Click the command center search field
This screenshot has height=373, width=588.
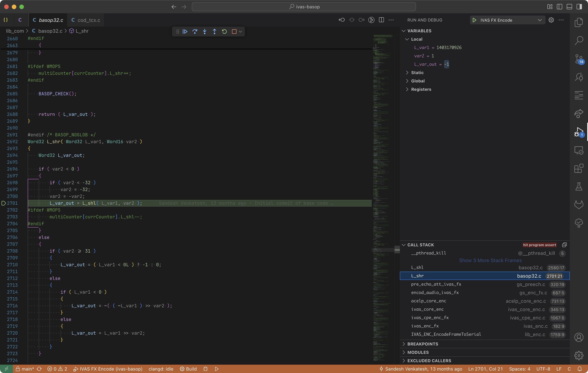point(303,7)
